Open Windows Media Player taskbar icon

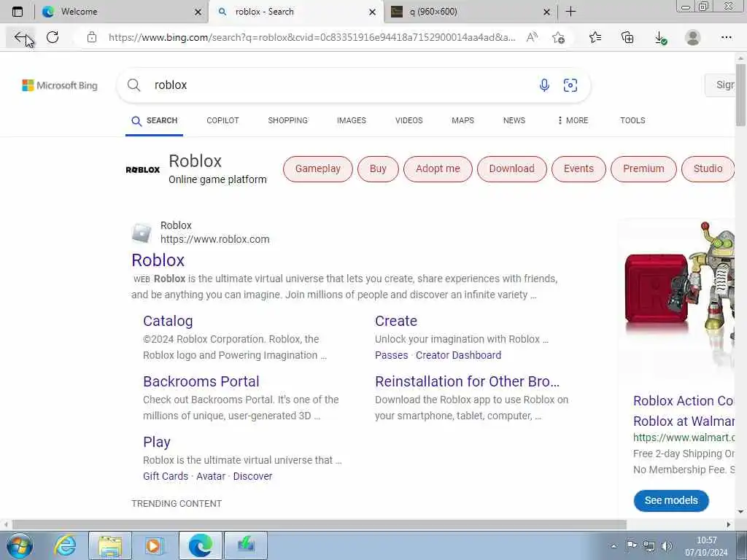pos(153,545)
